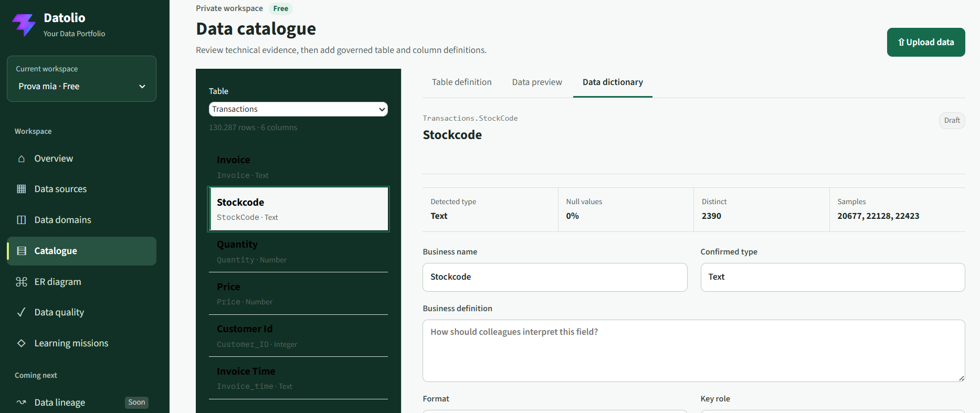980x413 pixels.
Task: Select the Quantity column row
Action: coord(298,251)
